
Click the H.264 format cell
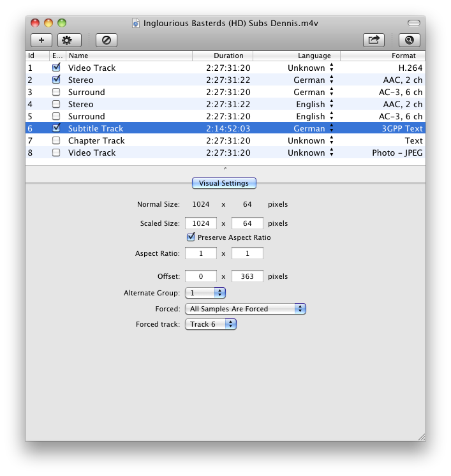click(410, 68)
